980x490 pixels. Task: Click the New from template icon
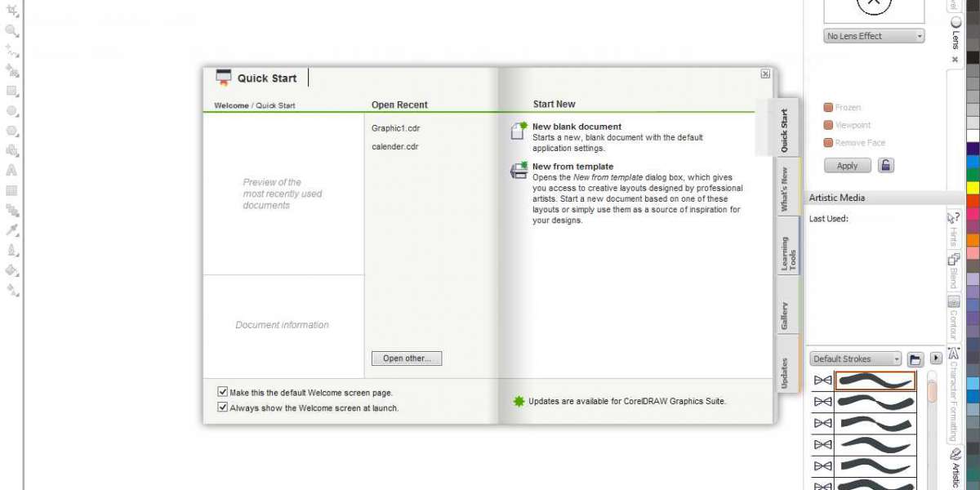coord(519,170)
